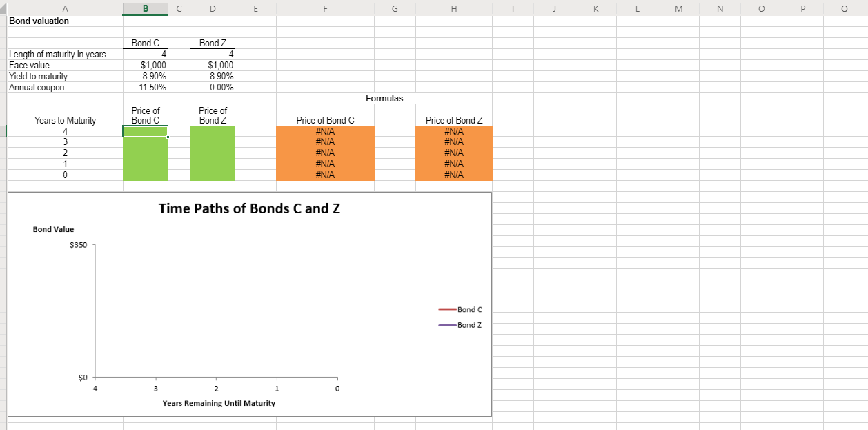Click the 11.50% Annual coupon cell
This screenshot has height=430, width=868.
click(145, 87)
